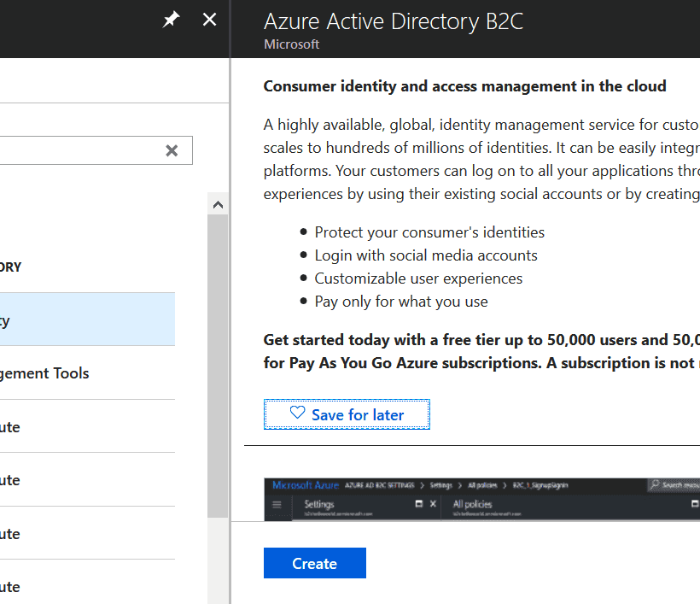Click the scroll-up arrow above the category list
This screenshot has width=700, height=604.
(218, 205)
